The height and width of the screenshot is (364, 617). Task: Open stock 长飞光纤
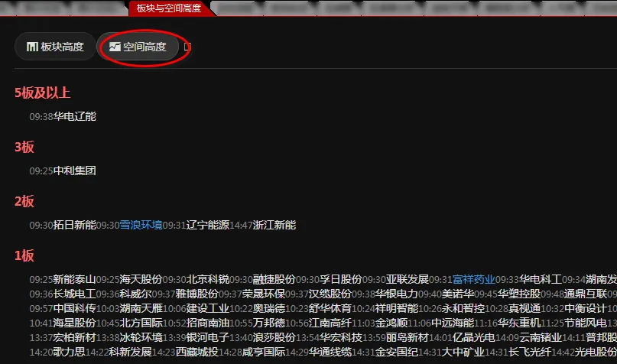click(x=530, y=352)
